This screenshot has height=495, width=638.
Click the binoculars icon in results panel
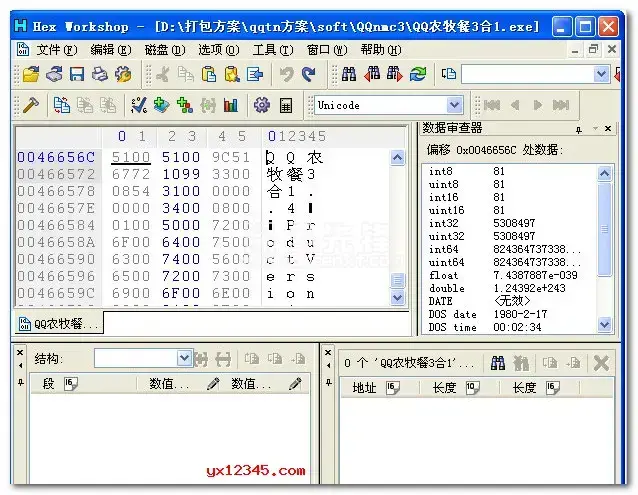click(x=498, y=362)
